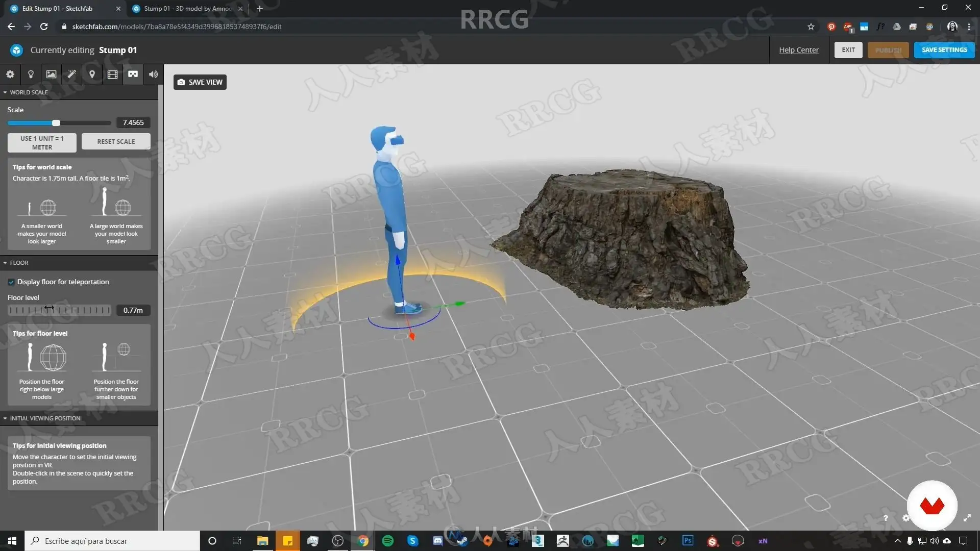Viewport: 980px width, 551px height.
Task: Click the world Scale slider handle
Action: [56, 123]
